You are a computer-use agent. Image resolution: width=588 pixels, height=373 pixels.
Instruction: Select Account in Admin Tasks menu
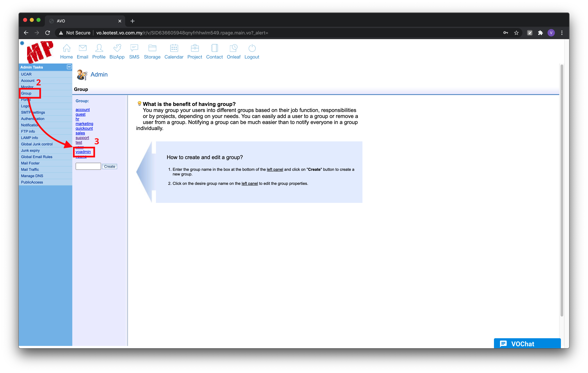click(x=28, y=81)
